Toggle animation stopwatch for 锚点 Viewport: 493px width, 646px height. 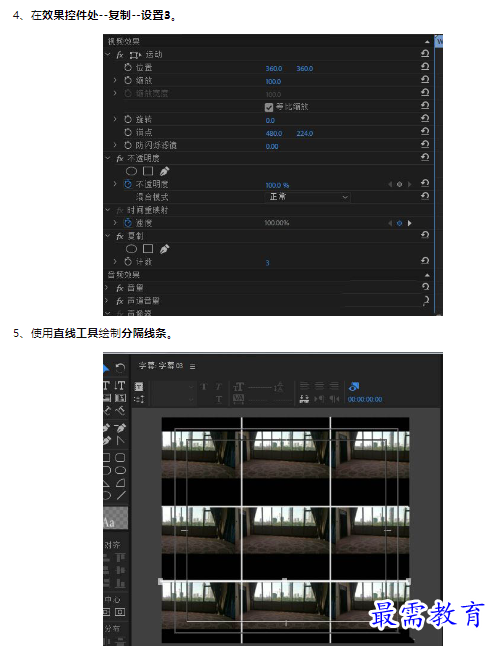[x=128, y=132]
